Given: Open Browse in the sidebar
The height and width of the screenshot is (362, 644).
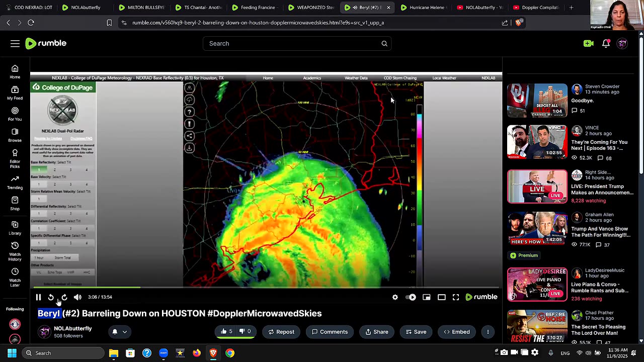Looking at the screenshot, I should coord(15,135).
